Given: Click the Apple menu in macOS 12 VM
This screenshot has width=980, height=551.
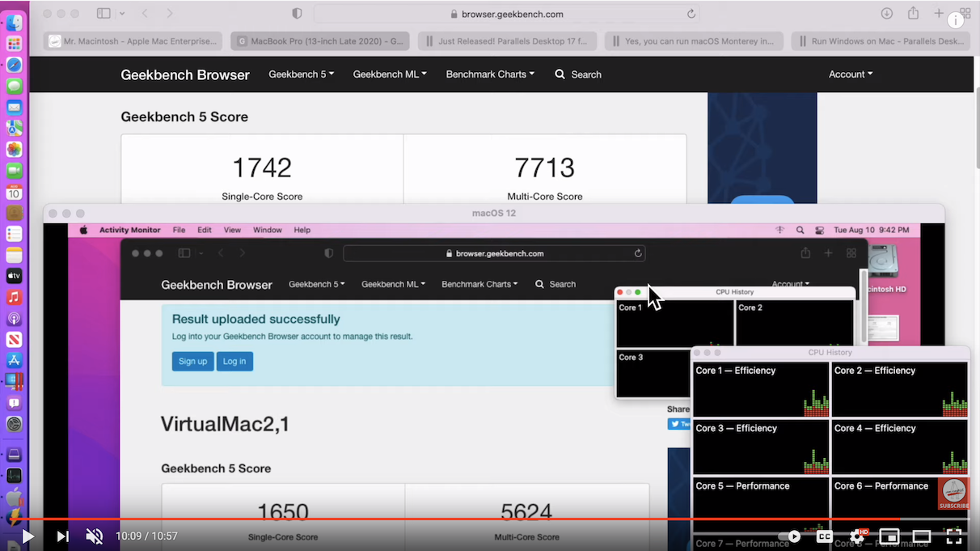Looking at the screenshot, I should [83, 231].
